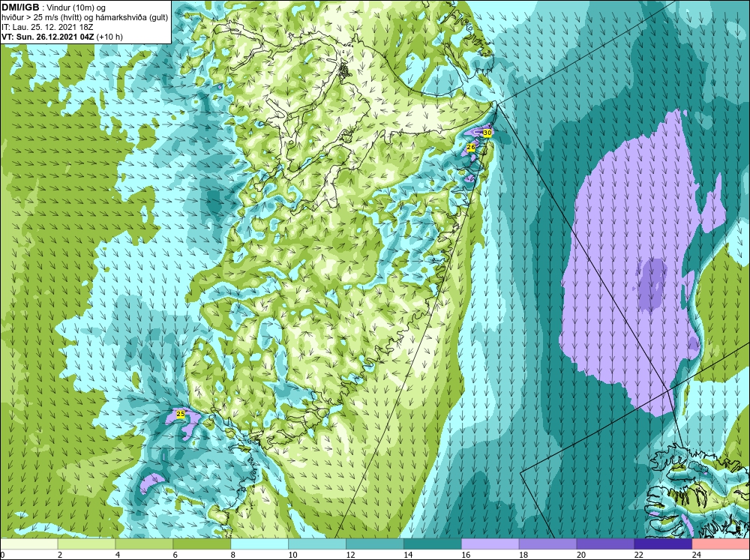Screen dimensions: 750x560
Task: Click the legend tick label 8
Action: coord(233,555)
